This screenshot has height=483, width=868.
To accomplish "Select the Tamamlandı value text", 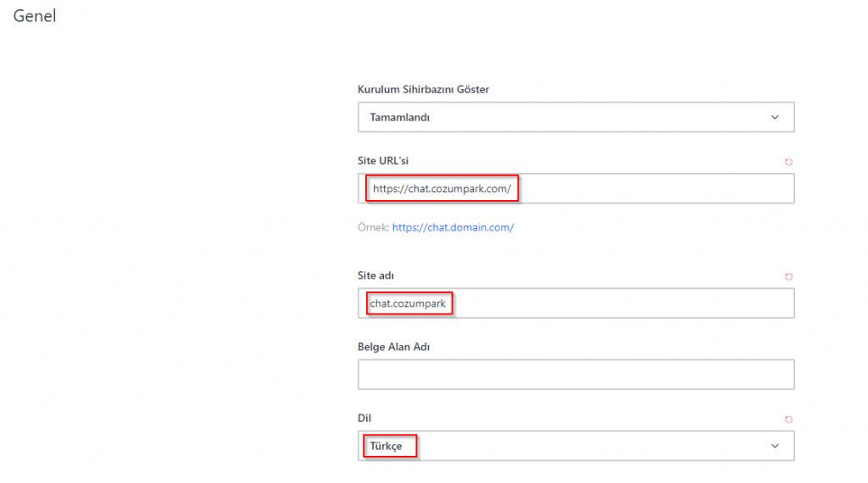I will (x=400, y=117).
